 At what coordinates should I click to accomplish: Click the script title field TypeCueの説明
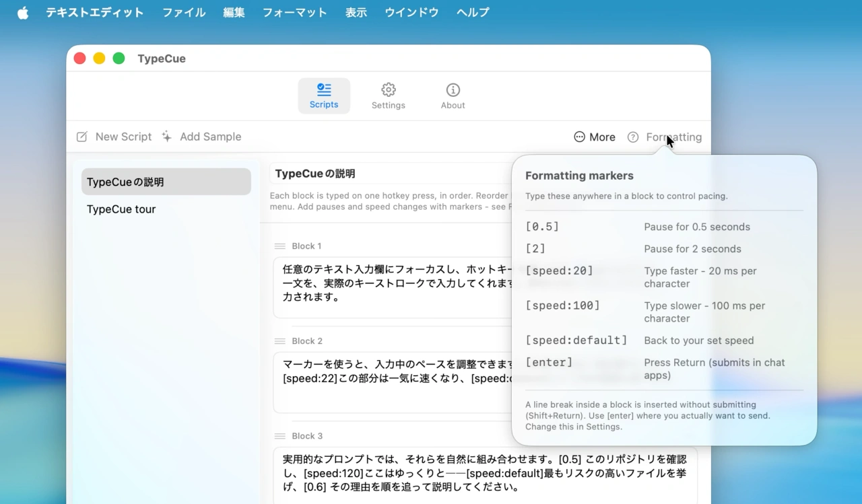coord(391,174)
